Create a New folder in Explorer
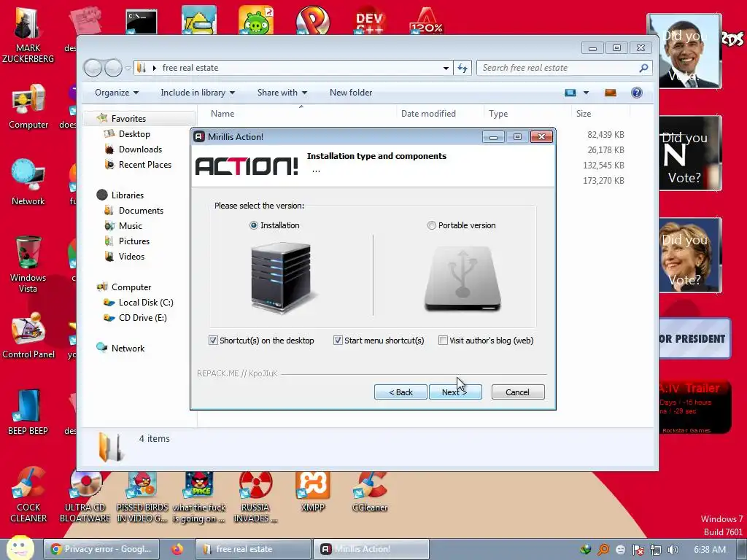Viewport: 747px width, 560px height. pyautogui.click(x=351, y=93)
